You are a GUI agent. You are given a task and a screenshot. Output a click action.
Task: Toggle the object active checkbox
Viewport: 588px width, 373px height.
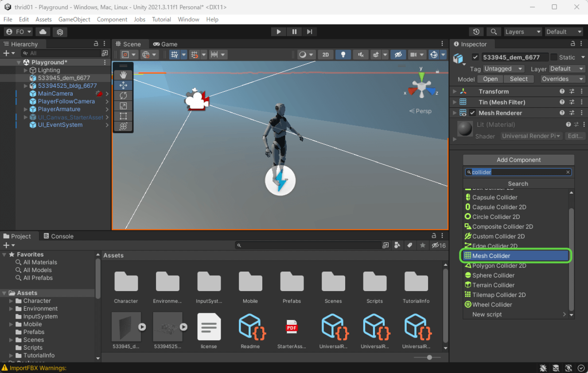pos(475,57)
